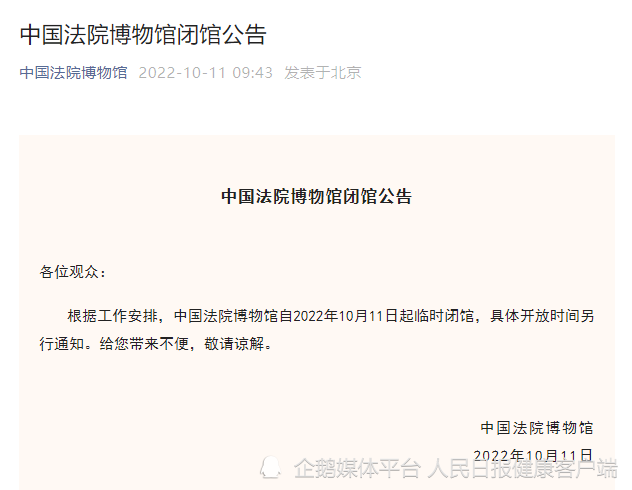Viewport: 632px width, 490px height.
Task: Click the signature 中国法院博物馆 at bottom right
Action: [537, 428]
